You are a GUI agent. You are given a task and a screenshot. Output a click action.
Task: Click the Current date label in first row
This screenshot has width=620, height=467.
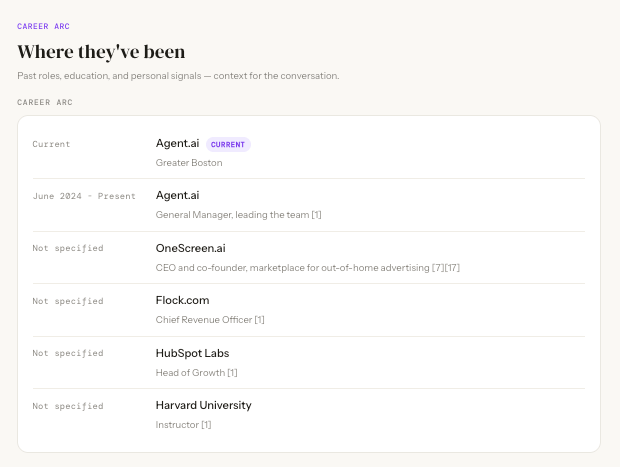click(51, 144)
